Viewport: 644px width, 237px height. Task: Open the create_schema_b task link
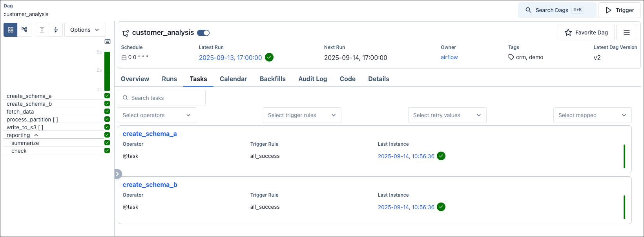point(150,185)
